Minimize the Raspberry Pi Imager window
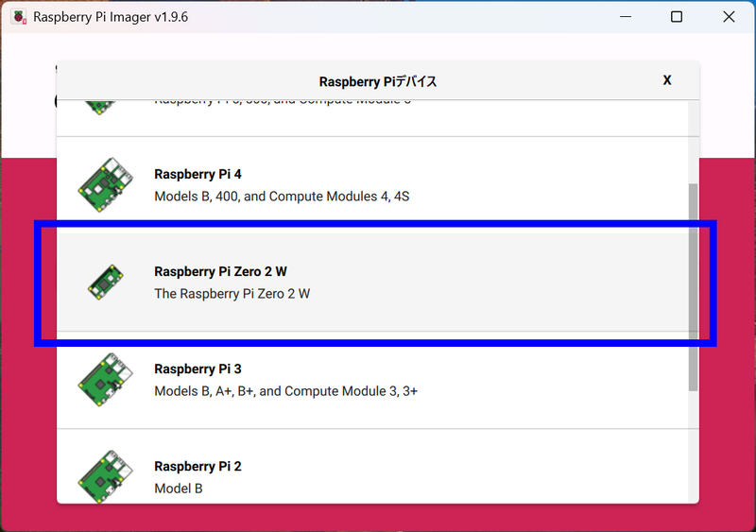The height and width of the screenshot is (532, 756). [x=626, y=17]
